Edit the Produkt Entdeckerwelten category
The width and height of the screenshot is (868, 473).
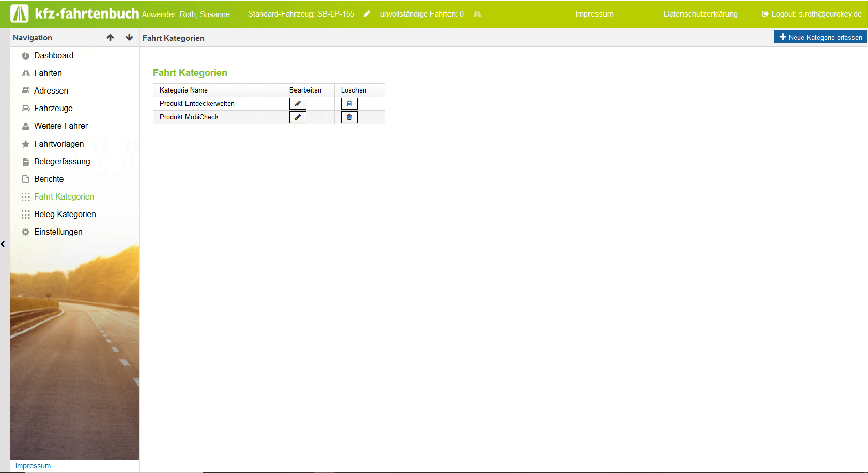tap(298, 104)
